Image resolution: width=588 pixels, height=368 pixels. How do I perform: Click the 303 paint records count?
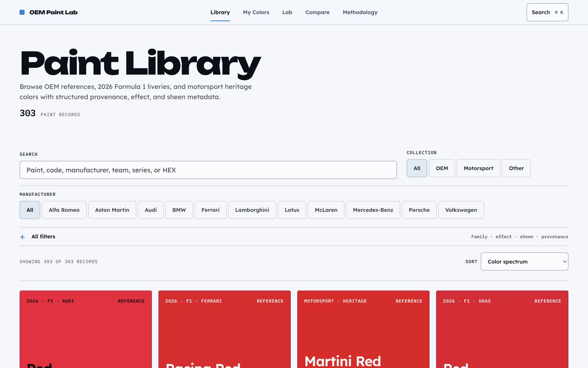50,113
